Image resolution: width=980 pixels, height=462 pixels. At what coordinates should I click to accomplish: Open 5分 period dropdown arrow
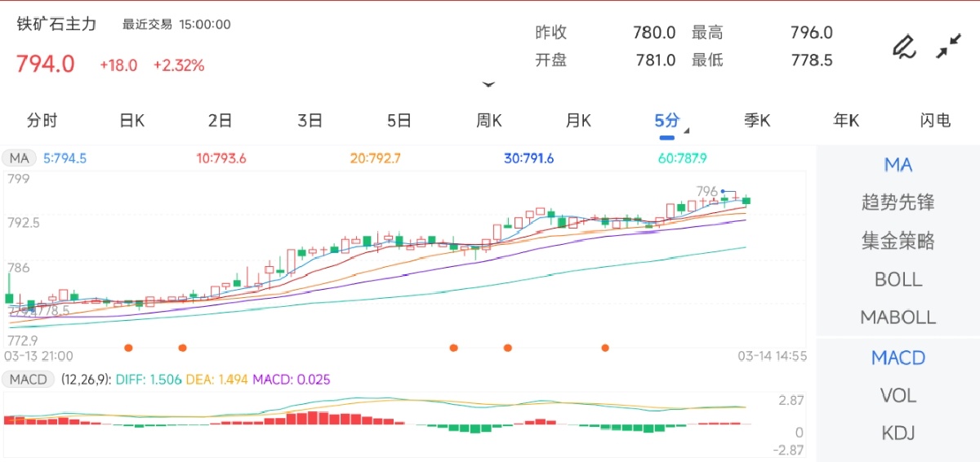point(686,131)
